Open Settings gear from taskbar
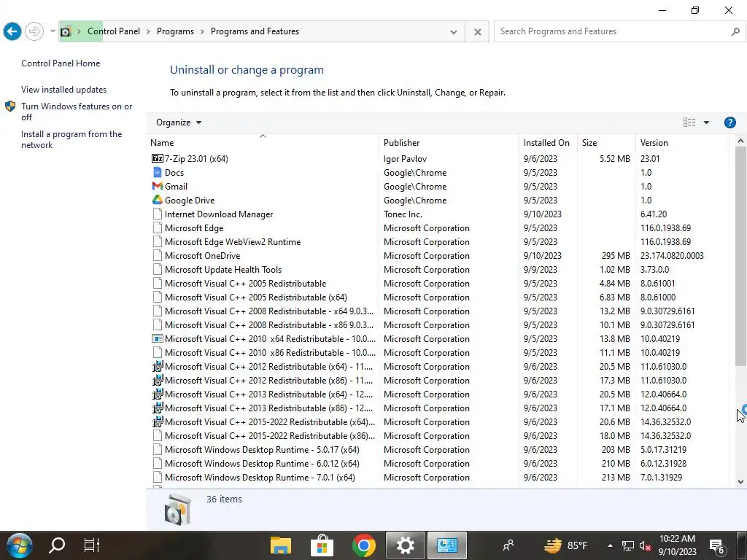Viewport: 747px width, 560px height. click(405, 545)
